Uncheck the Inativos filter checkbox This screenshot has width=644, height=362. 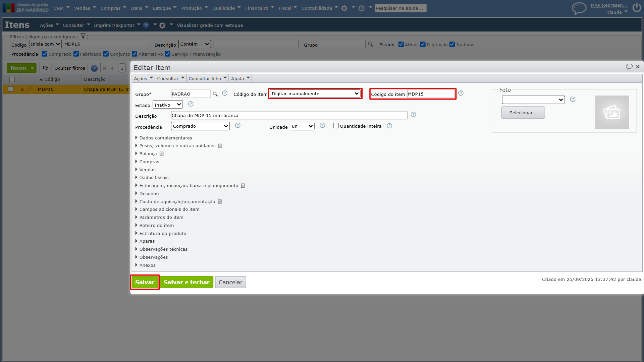coord(452,44)
